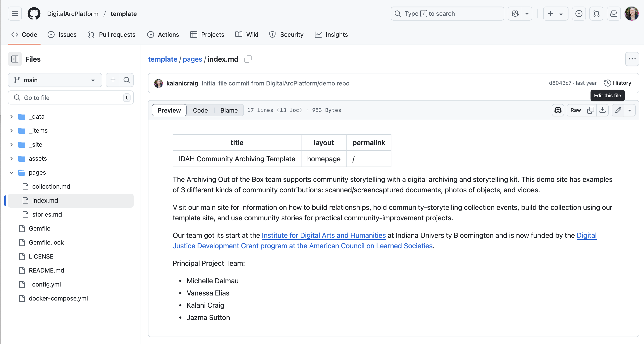View the file History
Viewport: 644px width, 344px height.
pyautogui.click(x=618, y=83)
